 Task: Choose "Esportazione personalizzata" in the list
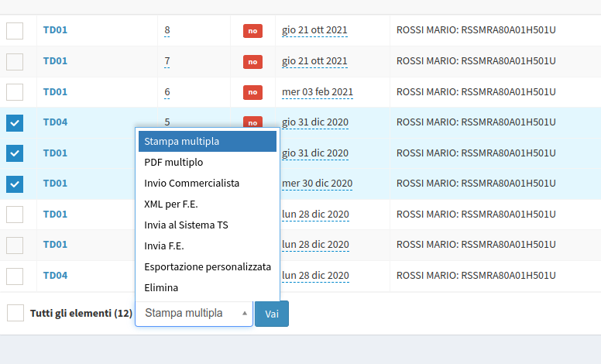click(x=207, y=266)
